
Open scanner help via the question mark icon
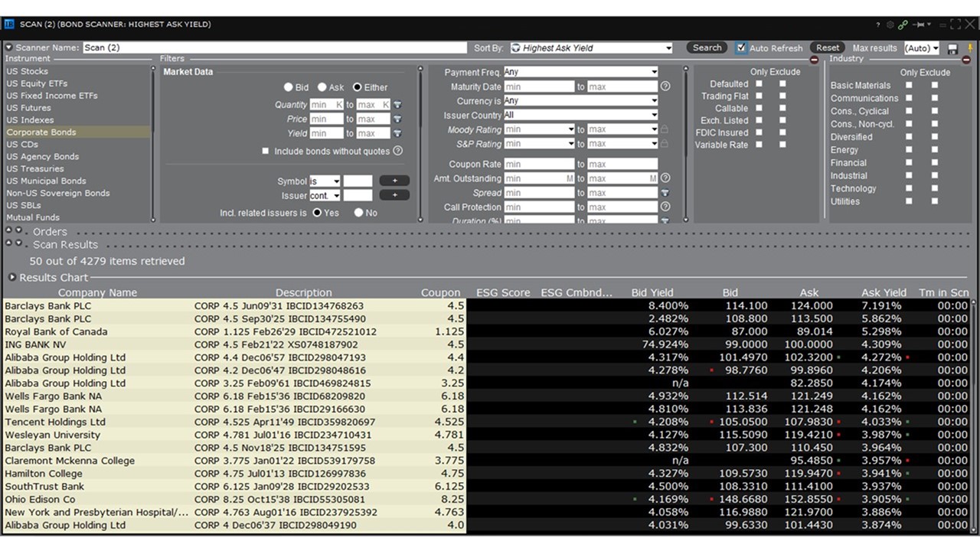[x=878, y=24]
